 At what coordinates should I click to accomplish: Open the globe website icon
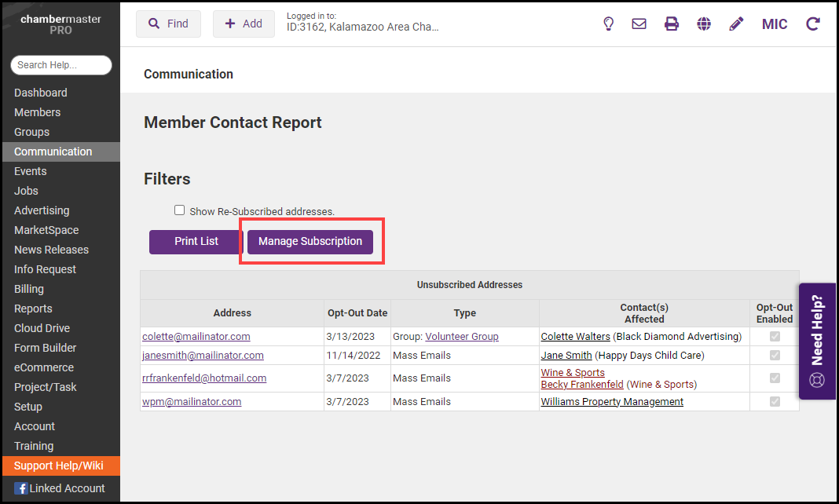(x=704, y=24)
